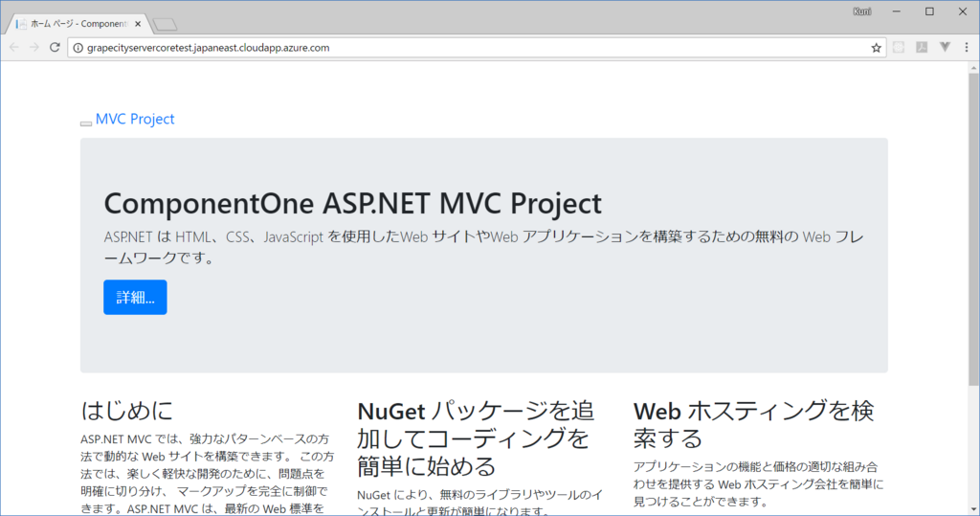The image size is (980, 516).
Task: Click the NuGet パッケージを追加 heading
Action: click(x=476, y=438)
